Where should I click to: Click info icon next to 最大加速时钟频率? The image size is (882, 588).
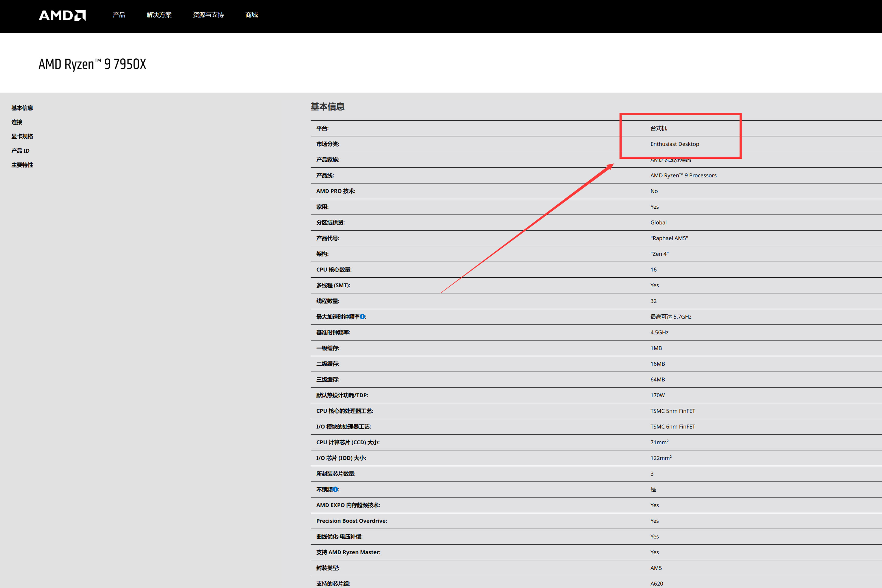[362, 316]
